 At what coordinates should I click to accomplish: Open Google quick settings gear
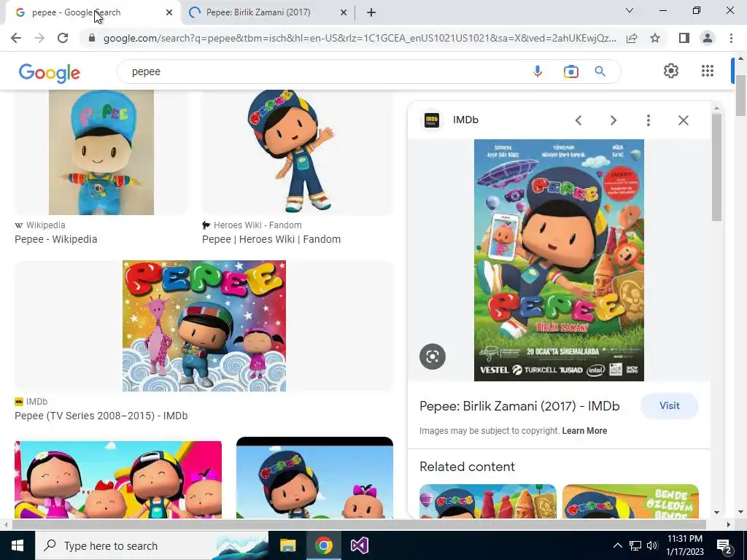tap(671, 71)
